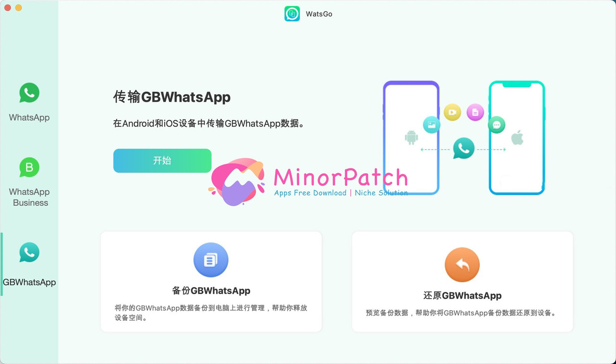Click the pink document bubble icon
Viewport: 616px width, 364px height.
475,112
